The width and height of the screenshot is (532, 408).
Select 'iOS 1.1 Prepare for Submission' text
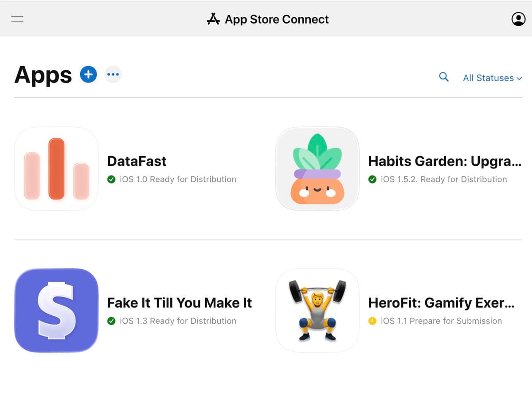tap(441, 321)
